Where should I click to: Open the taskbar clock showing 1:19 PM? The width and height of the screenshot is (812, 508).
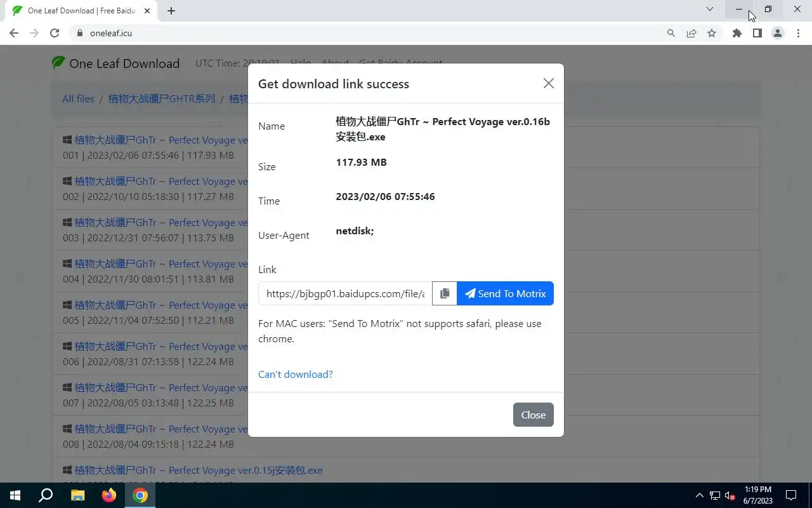click(x=757, y=495)
